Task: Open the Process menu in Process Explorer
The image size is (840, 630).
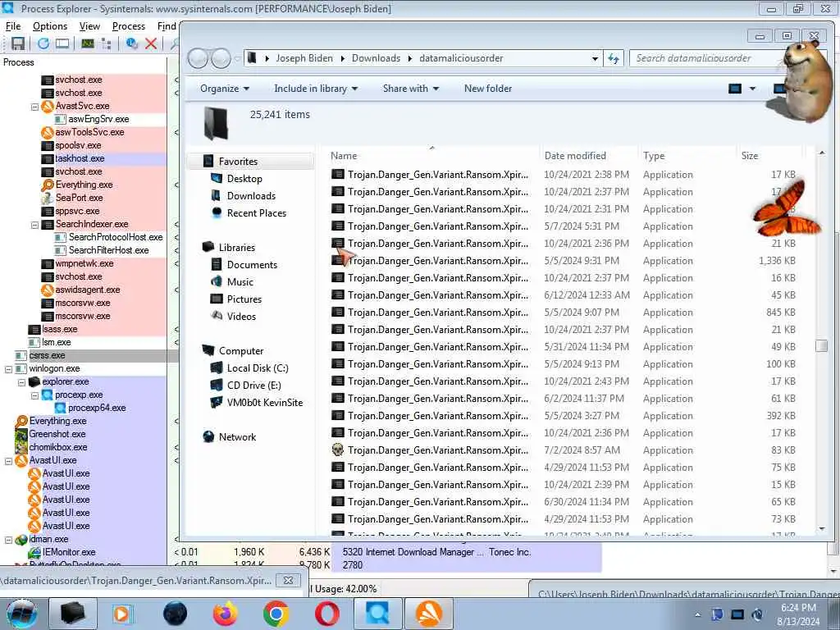Action: tap(129, 25)
